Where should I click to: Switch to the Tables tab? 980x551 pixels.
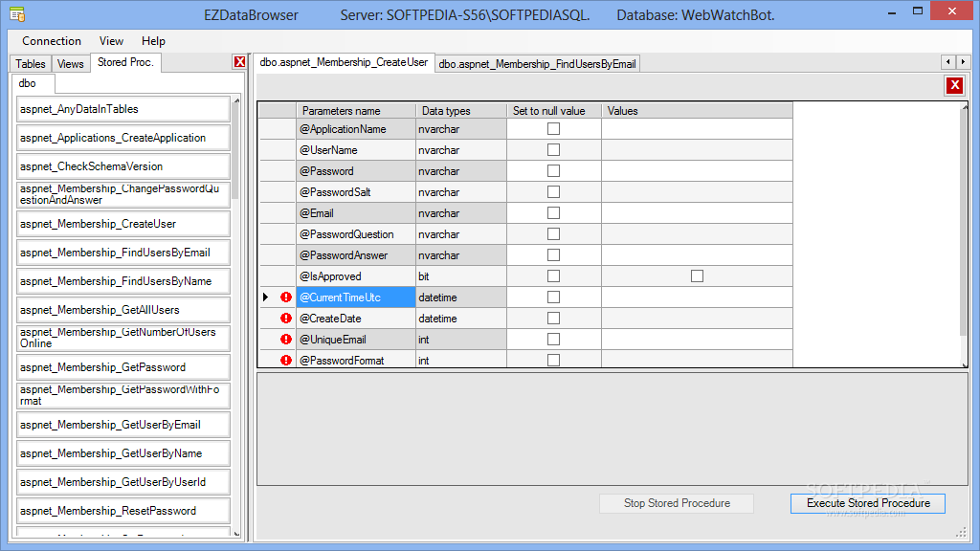tap(31, 64)
